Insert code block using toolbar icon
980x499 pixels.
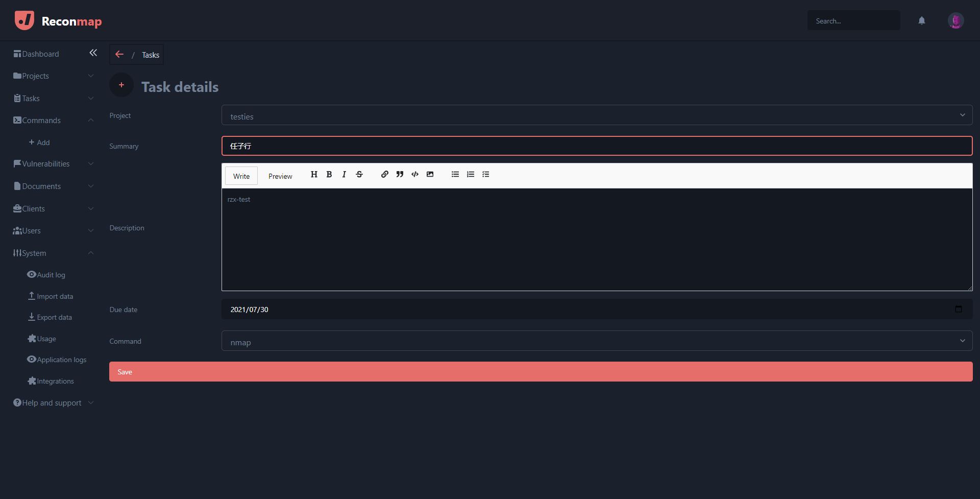coord(415,175)
